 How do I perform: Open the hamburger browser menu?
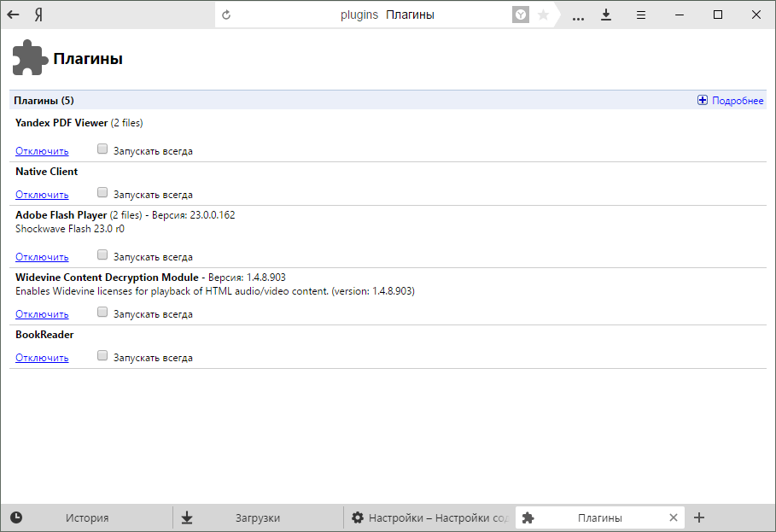641,15
